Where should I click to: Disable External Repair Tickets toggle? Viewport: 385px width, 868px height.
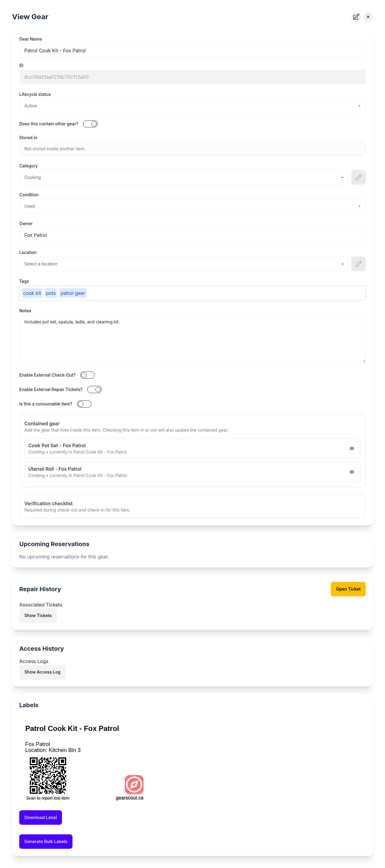pyautogui.click(x=94, y=390)
